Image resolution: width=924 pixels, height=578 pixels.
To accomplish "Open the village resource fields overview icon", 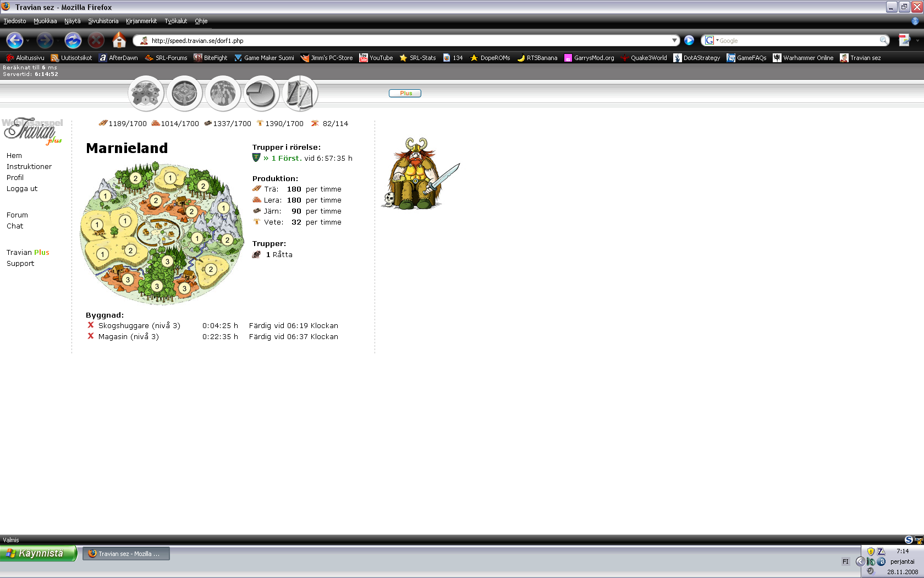I will tap(146, 94).
